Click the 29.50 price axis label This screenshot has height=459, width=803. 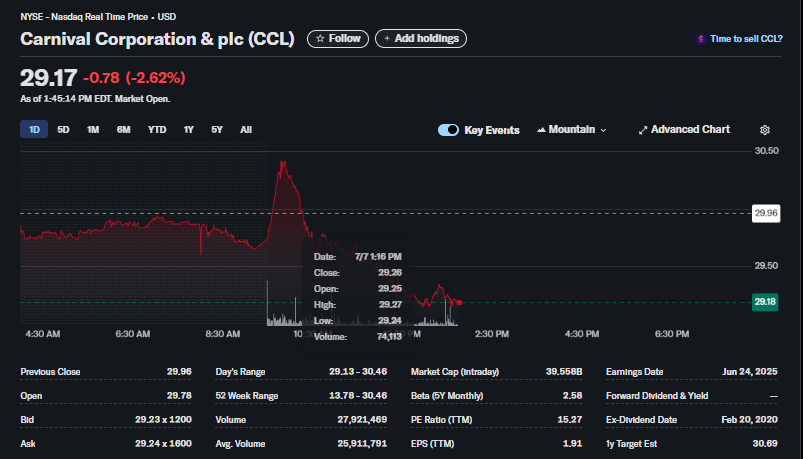(766, 266)
